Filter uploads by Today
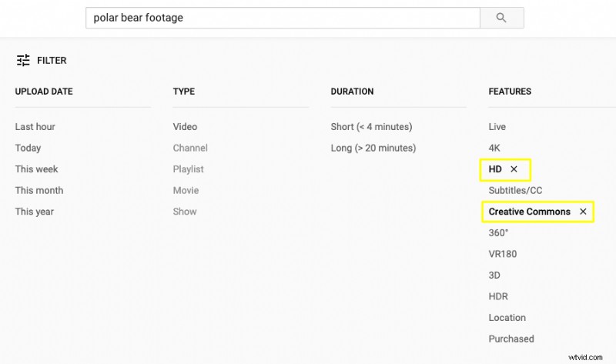The width and height of the screenshot is (616, 364). pyautogui.click(x=28, y=148)
